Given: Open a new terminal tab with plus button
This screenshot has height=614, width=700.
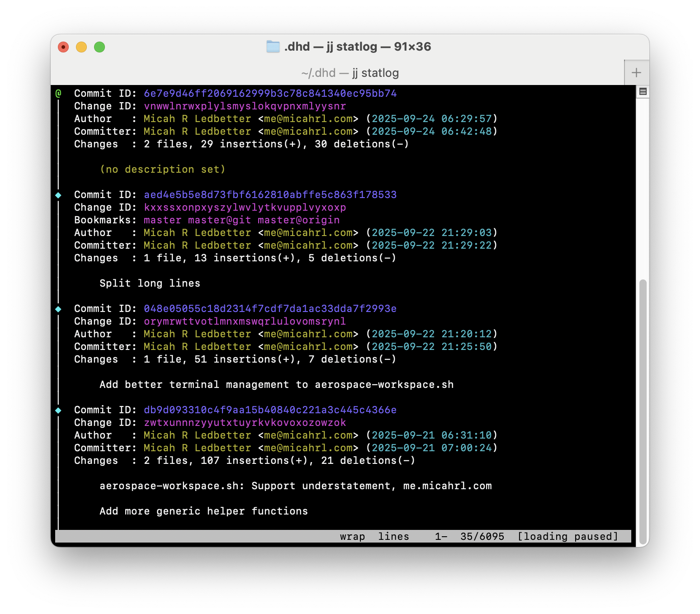Looking at the screenshot, I should pyautogui.click(x=636, y=73).
